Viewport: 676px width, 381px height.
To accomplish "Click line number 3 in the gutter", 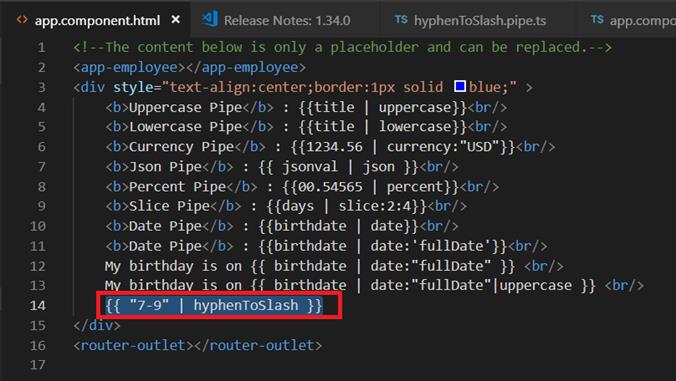I will [x=41, y=87].
